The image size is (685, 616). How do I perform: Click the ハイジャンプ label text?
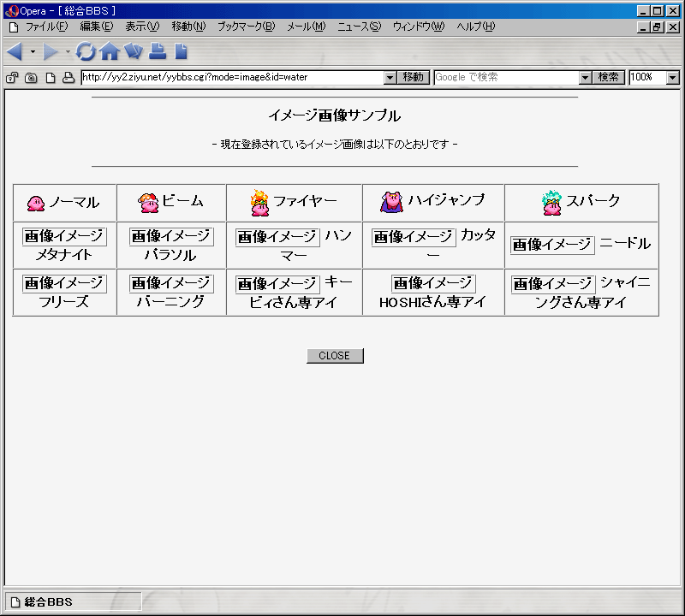tap(446, 200)
